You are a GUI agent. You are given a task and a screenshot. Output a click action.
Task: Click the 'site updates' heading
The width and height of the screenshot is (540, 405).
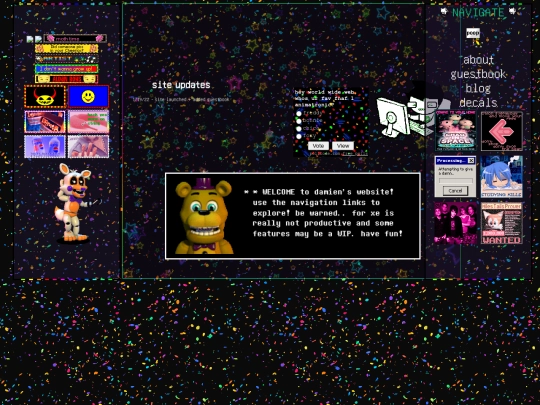pos(181,85)
